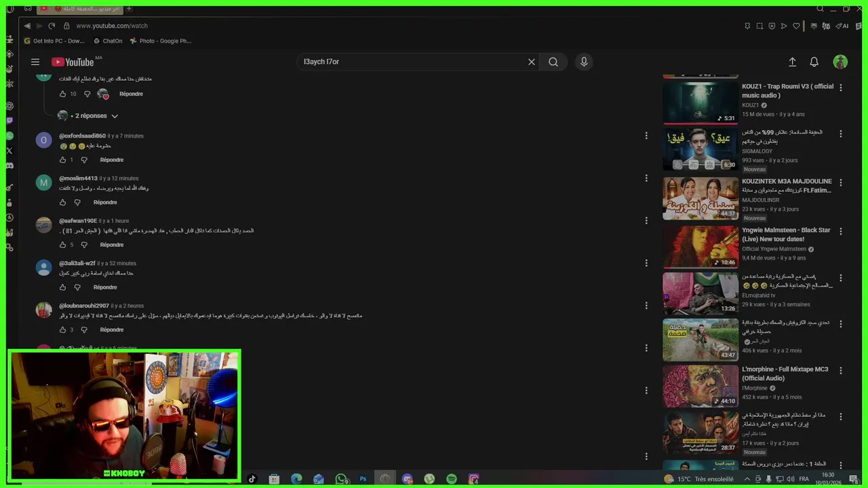Screen dimensions: 868x488
Task: Like the @safwan190E comment
Action: tap(62, 245)
